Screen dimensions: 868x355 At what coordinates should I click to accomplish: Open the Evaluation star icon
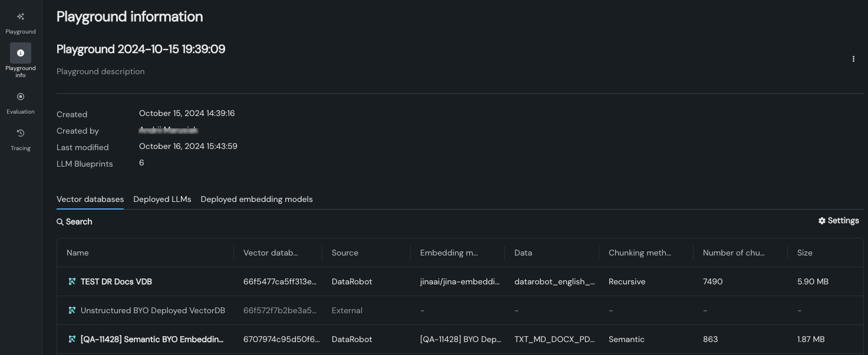(x=21, y=97)
